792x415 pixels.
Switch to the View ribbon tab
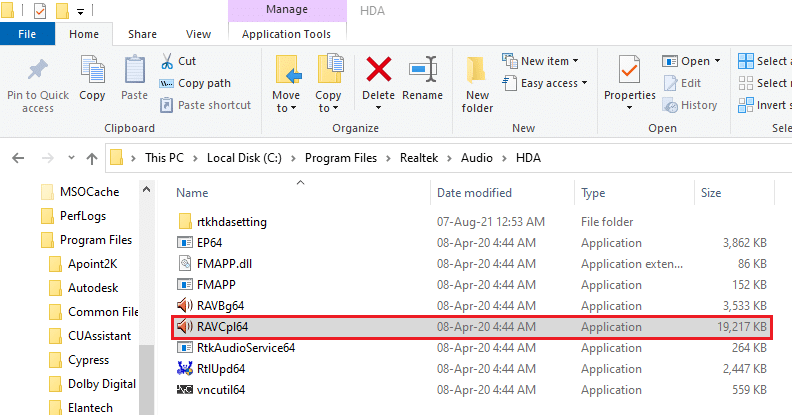tap(198, 34)
